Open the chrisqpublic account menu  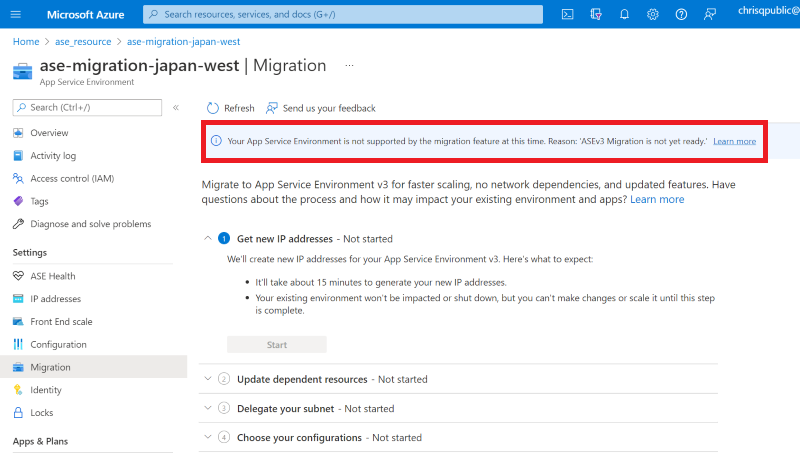click(x=769, y=11)
